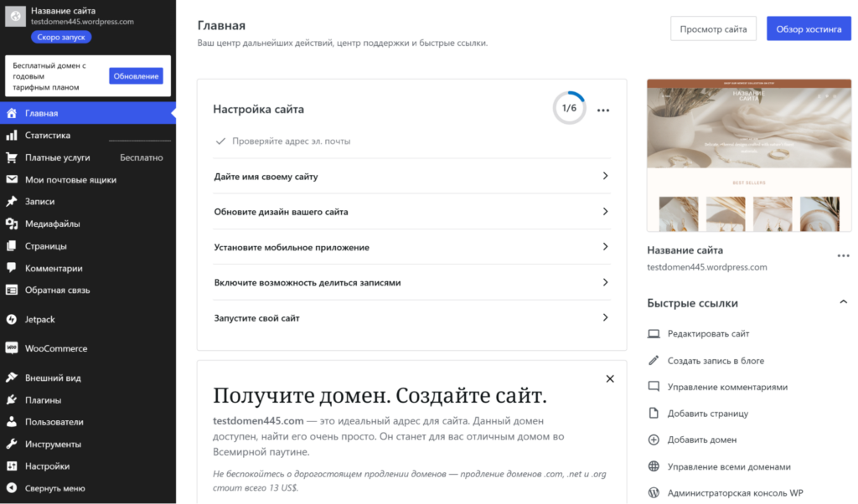
Task: Click the pencil icon for Создать запись в блоге
Action: point(654,360)
